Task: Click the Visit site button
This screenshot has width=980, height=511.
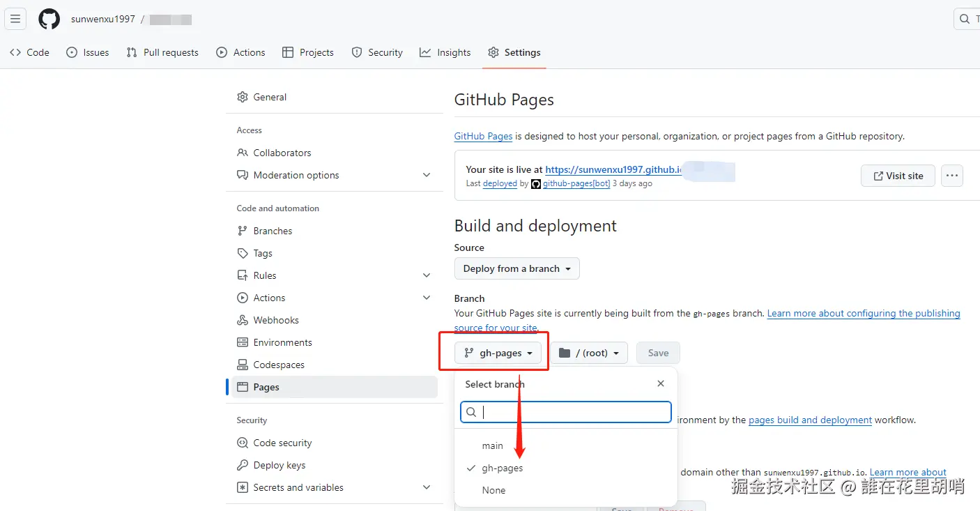Action: tap(898, 176)
